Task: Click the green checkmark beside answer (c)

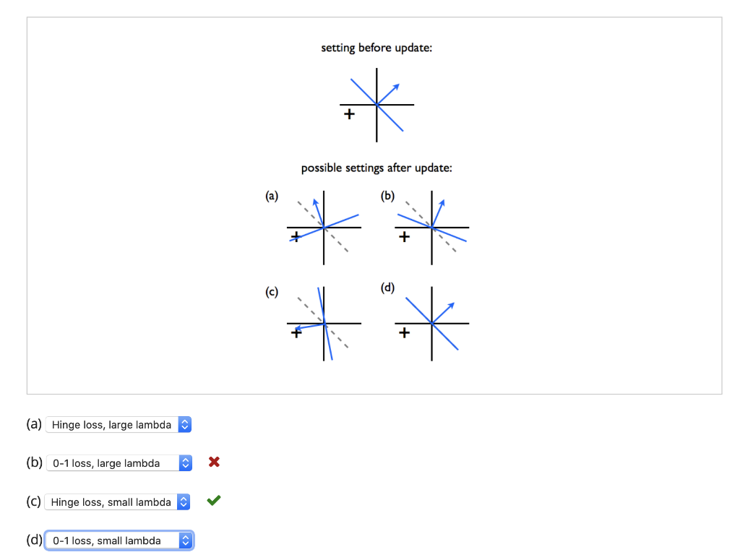Action: [214, 500]
